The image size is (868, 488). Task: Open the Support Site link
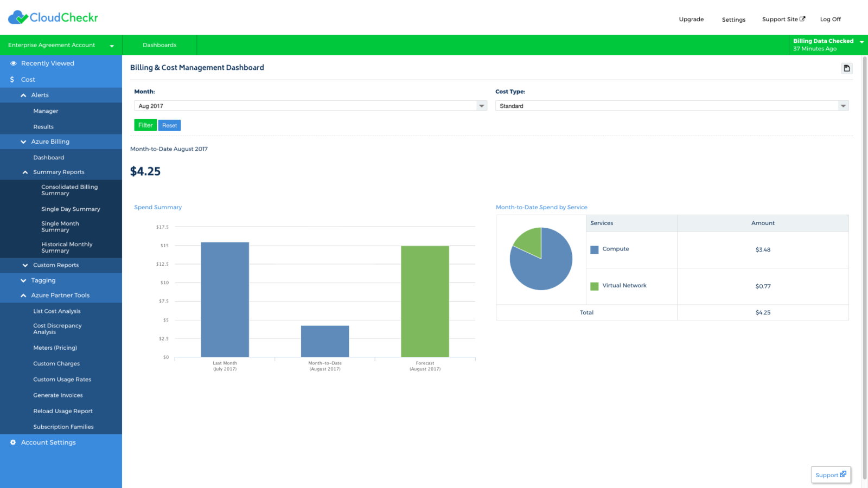point(783,20)
